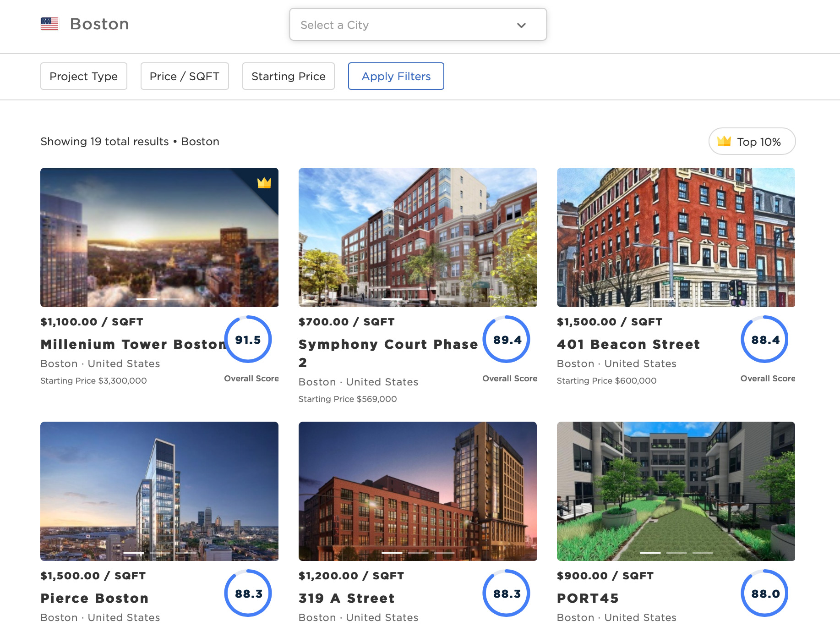Viewport: 840px width, 627px height.
Task: Click 'Showing 19 total results • Boston' text
Action: (130, 142)
